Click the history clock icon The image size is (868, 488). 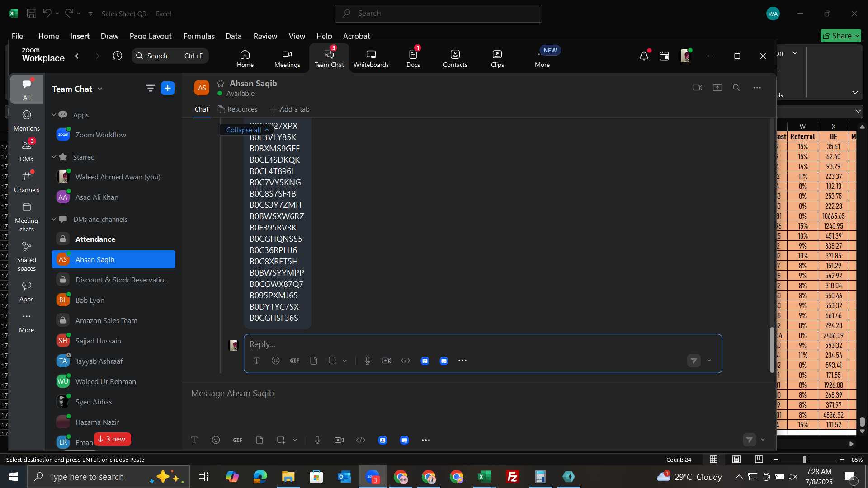(118, 56)
